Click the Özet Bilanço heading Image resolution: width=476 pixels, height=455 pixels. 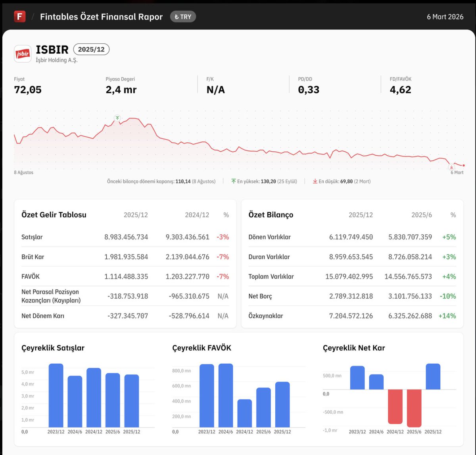click(271, 215)
